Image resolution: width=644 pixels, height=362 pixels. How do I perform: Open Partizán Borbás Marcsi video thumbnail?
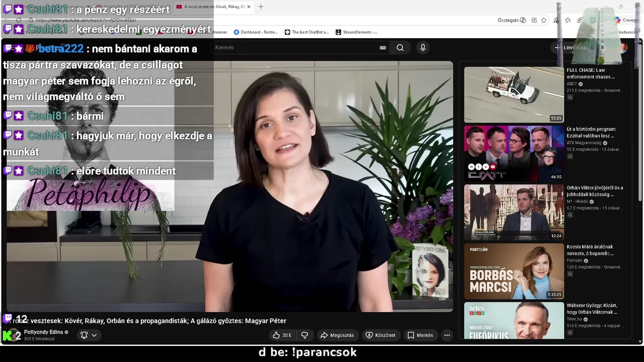(514, 271)
